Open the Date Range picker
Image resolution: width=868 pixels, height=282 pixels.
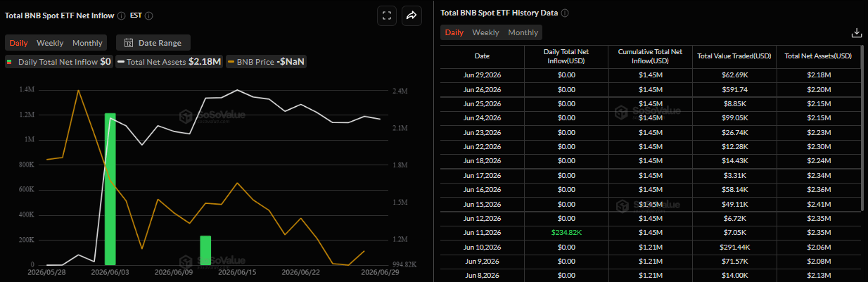click(x=153, y=43)
